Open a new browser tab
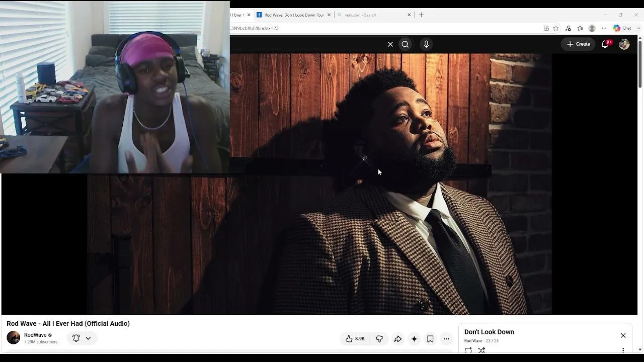The height and width of the screenshot is (362, 644). tap(422, 15)
